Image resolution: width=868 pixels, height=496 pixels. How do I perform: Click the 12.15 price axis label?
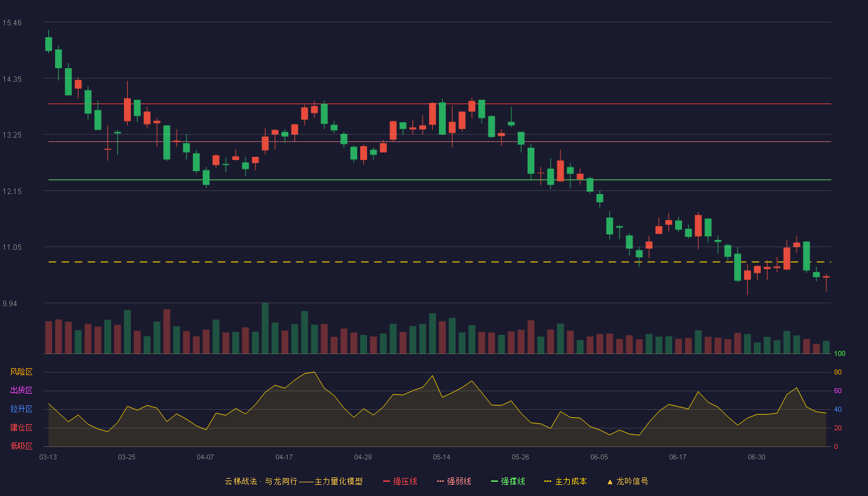click(x=12, y=192)
